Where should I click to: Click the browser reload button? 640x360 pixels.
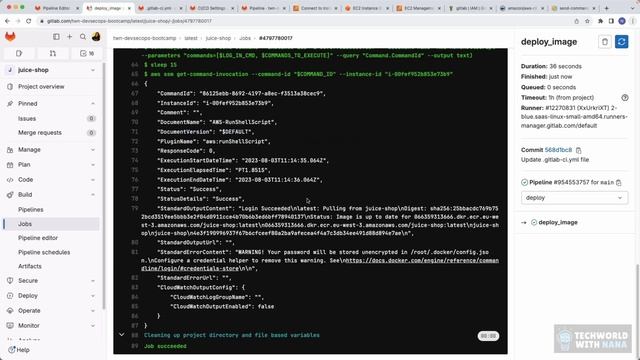click(x=29, y=21)
